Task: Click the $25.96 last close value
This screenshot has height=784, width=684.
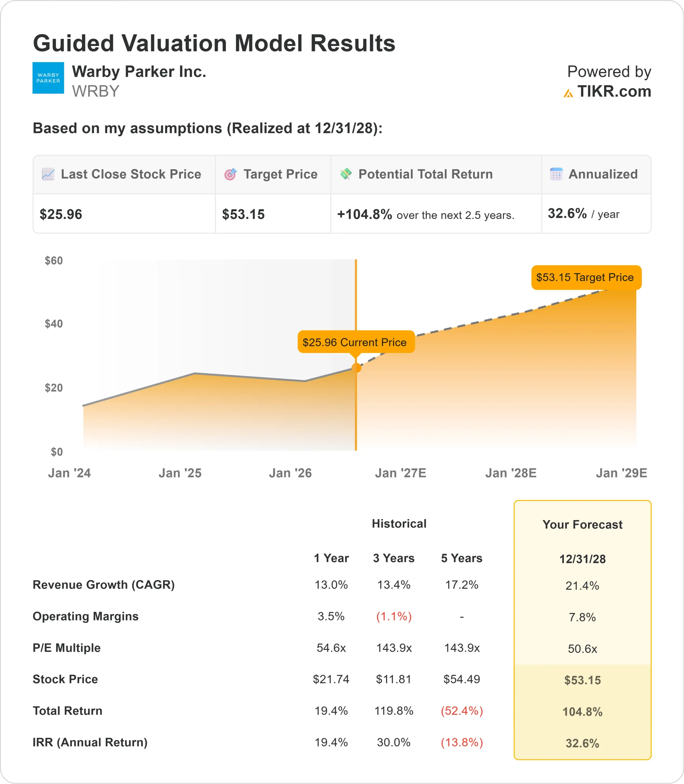Action: [61, 214]
